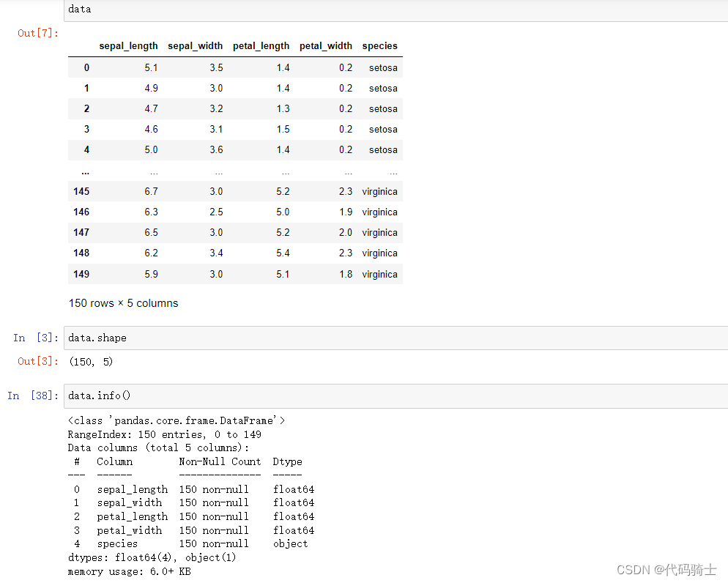Click row index 148 in the table
The height and width of the screenshot is (583, 728).
[81, 253]
